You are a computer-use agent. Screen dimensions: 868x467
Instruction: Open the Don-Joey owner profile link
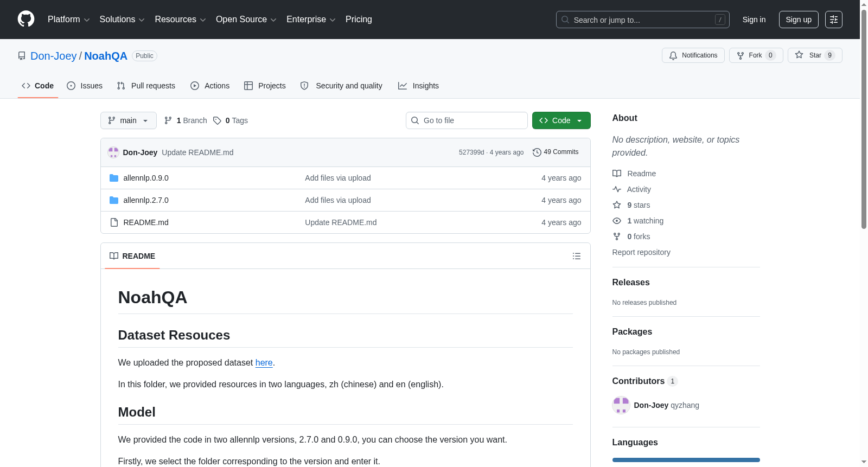pos(54,56)
